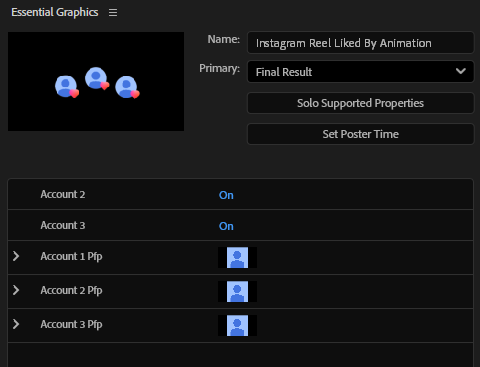Image resolution: width=480 pixels, height=367 pixels.
Task: Click the Name input field
Action: pyautogui.click(x=360, y=43)
